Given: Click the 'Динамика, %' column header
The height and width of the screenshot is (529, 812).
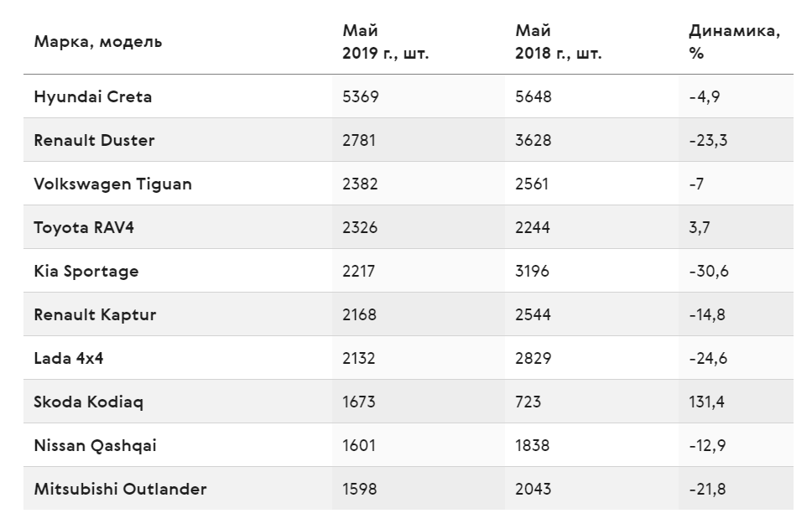Looking at the screenshot, I should pos(734,42).
